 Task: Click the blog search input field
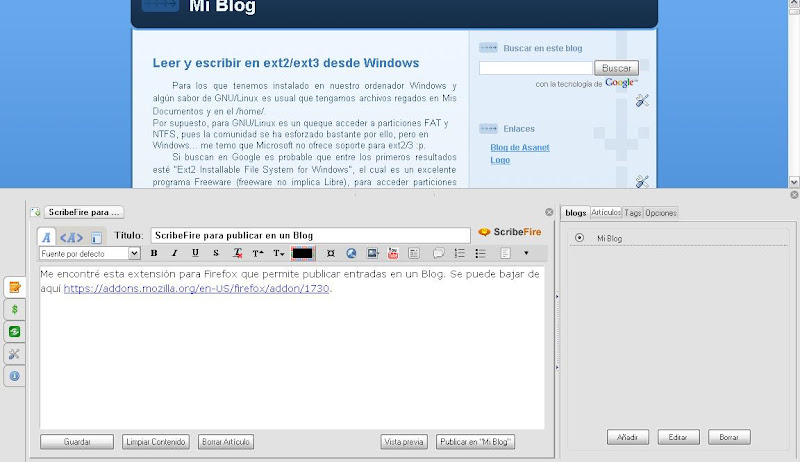click(536, 68)
